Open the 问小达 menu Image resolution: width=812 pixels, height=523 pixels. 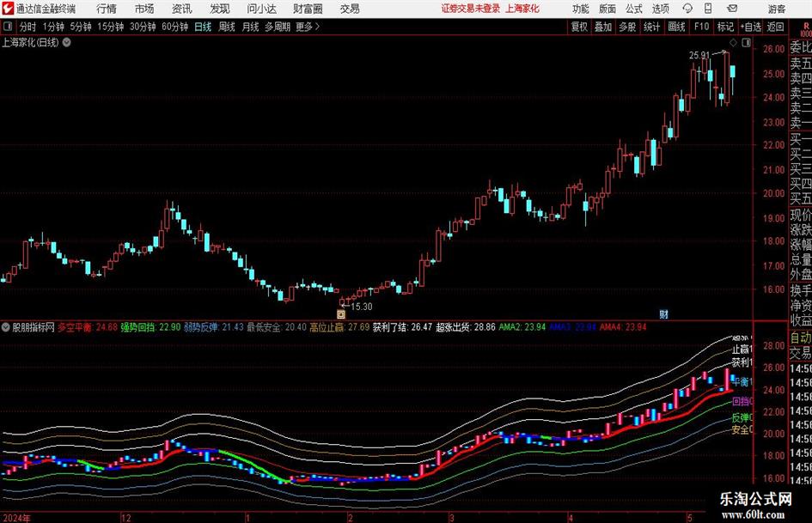261,9
